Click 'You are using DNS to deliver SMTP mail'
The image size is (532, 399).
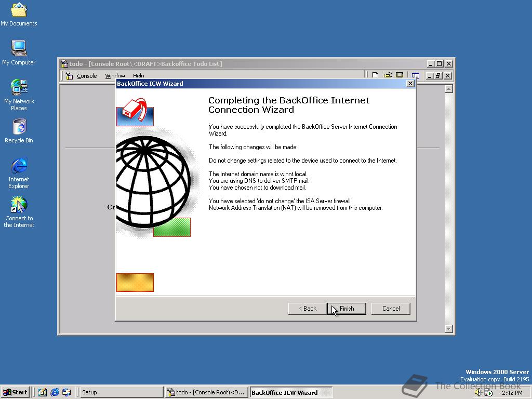[x=259, y=181]
